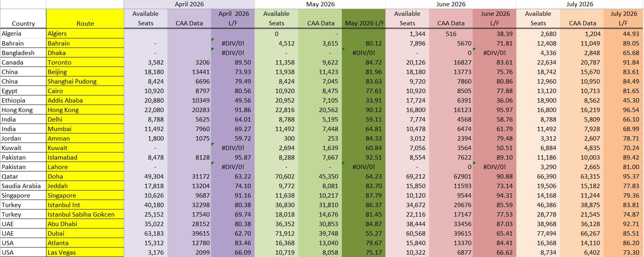Select Bahrain's April #DIV/0! error cell

coord(233,43)
